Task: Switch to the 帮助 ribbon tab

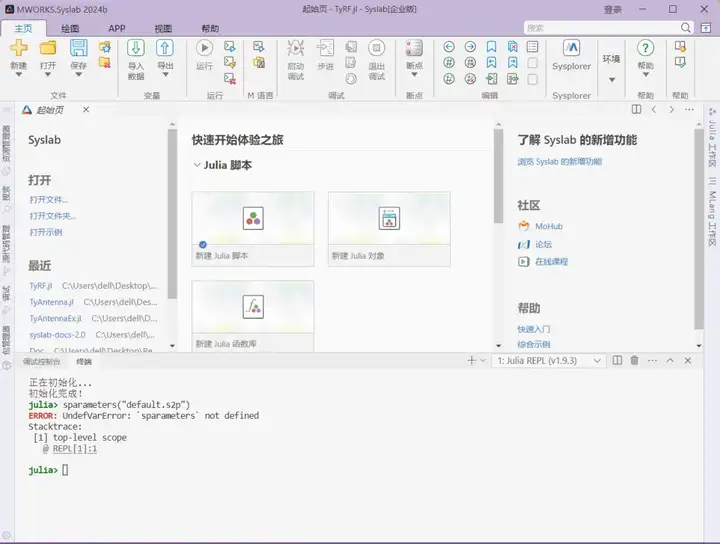Action: 210,28
